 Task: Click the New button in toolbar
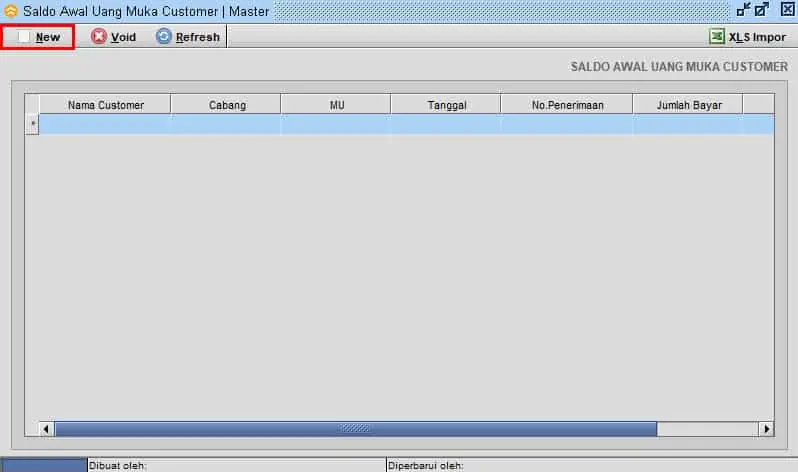pos(38,37)
